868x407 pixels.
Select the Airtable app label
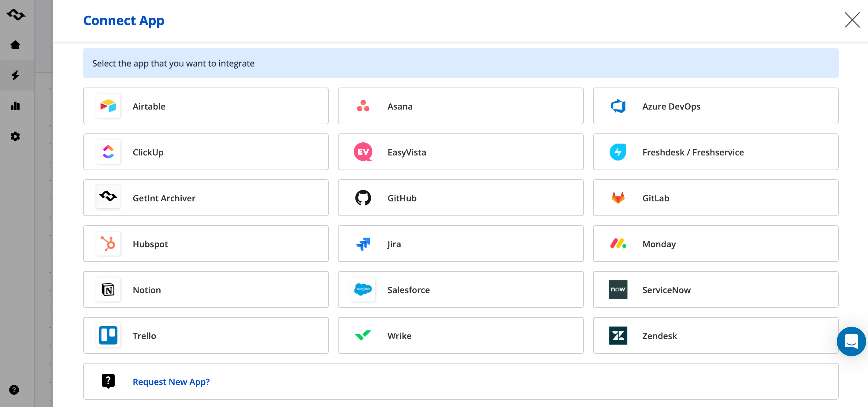(x=149, y=106)
